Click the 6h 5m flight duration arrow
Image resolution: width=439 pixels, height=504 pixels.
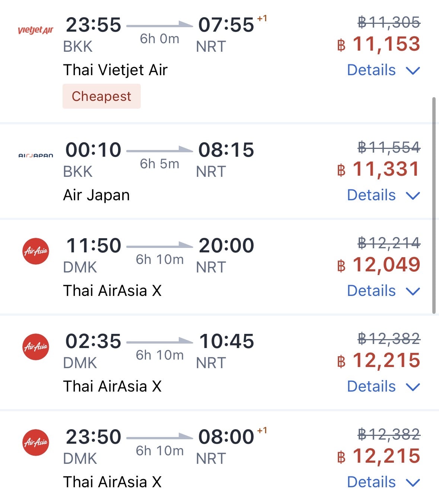(x=159, y=151)
